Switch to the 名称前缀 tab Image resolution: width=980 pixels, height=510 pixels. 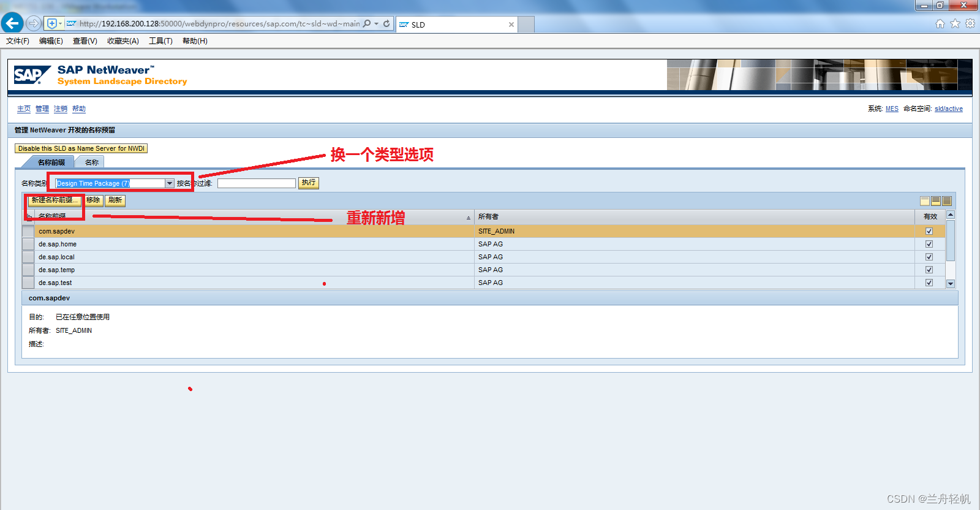point(51,162)
